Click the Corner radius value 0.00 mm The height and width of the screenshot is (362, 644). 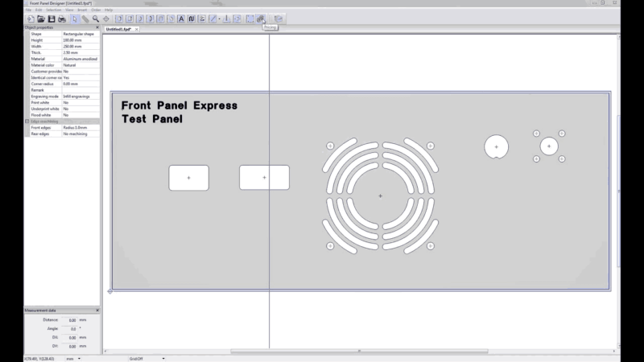point(80,84)
